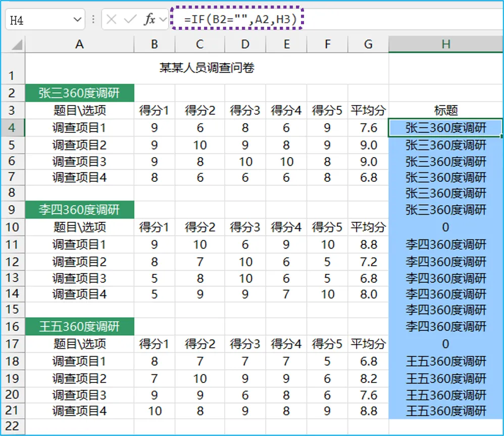504x436 pixels.
Task: Select column H header
Action: pyautogui.click(x=445, y=44)
